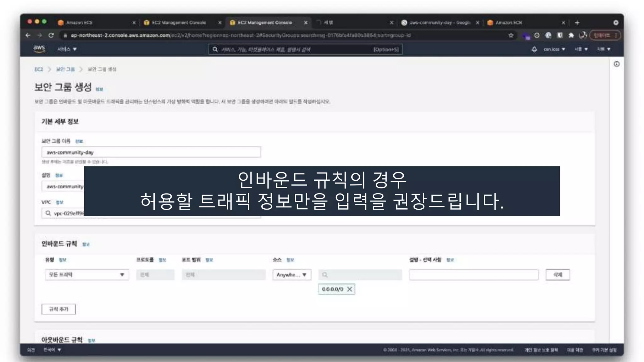Click the source CIDR search input
The image size is (644, 362).
tap(360, 275)
